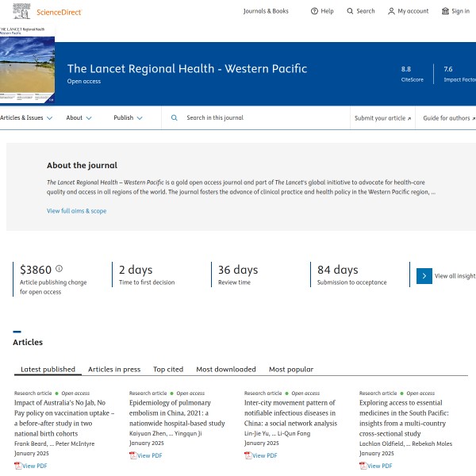Click the Search magnifier icon in header
Viewport: 476px width, 476px height.
pyautogui.click(x=351, y=11)
